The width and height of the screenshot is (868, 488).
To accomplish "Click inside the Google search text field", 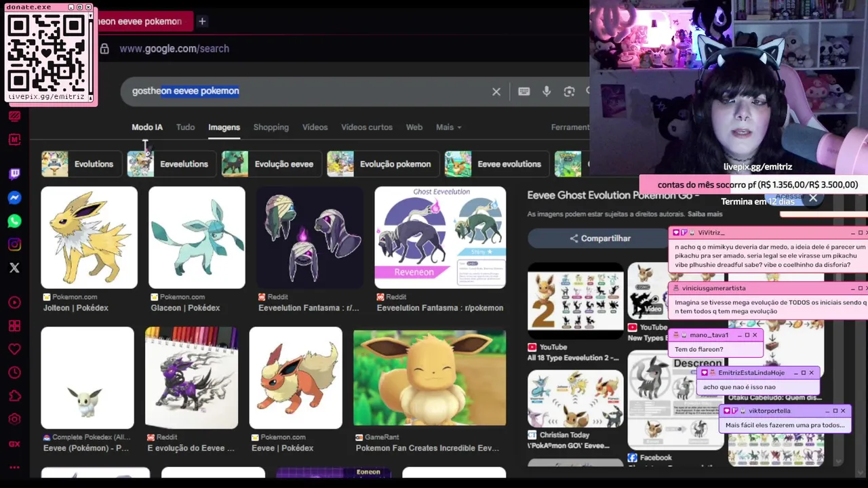I will tap(305, 91).
